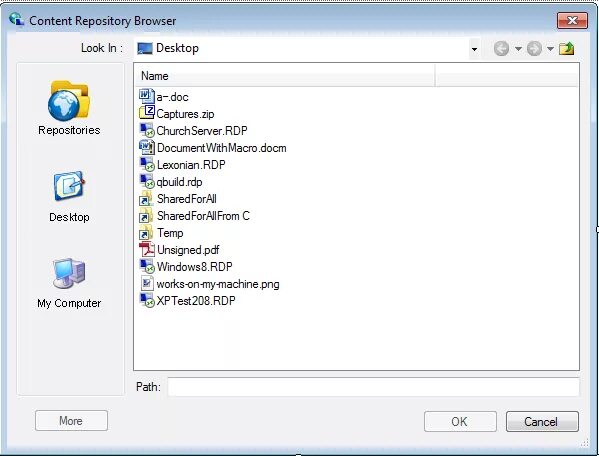Select the Temp entry name

(x=170, y=233)
